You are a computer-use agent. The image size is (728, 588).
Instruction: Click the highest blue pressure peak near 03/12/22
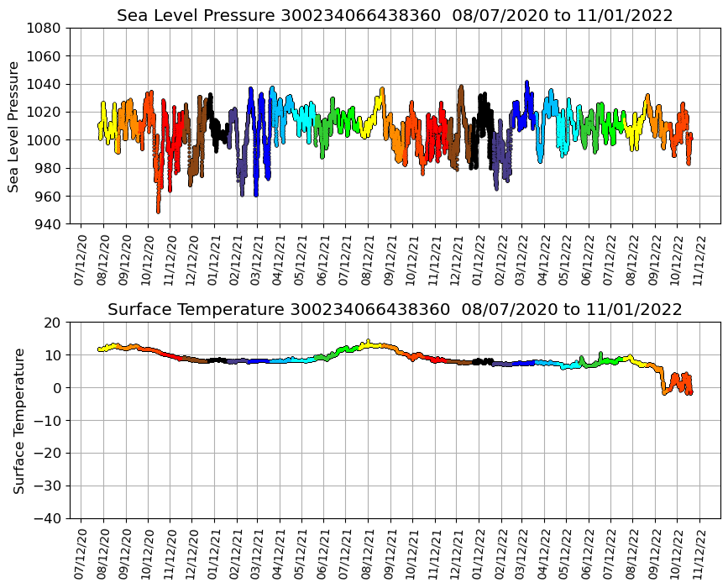point(526,83)
